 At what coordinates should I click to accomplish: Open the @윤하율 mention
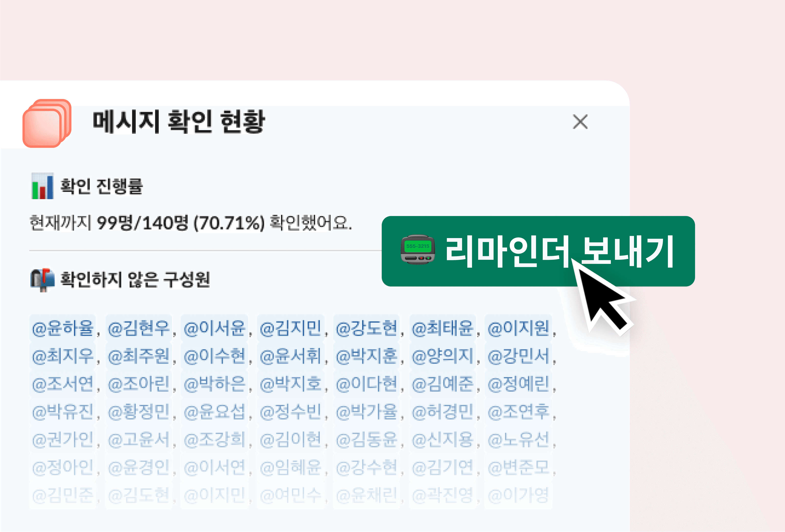tap(63, 328)
